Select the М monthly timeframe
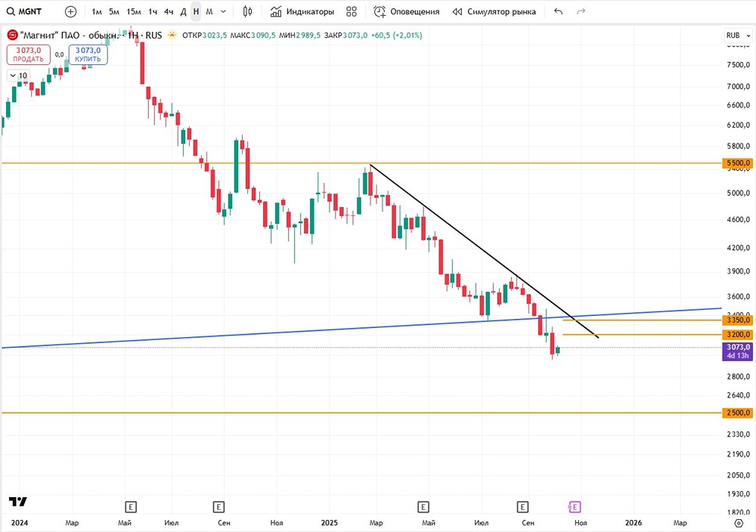 coord(209,12)
